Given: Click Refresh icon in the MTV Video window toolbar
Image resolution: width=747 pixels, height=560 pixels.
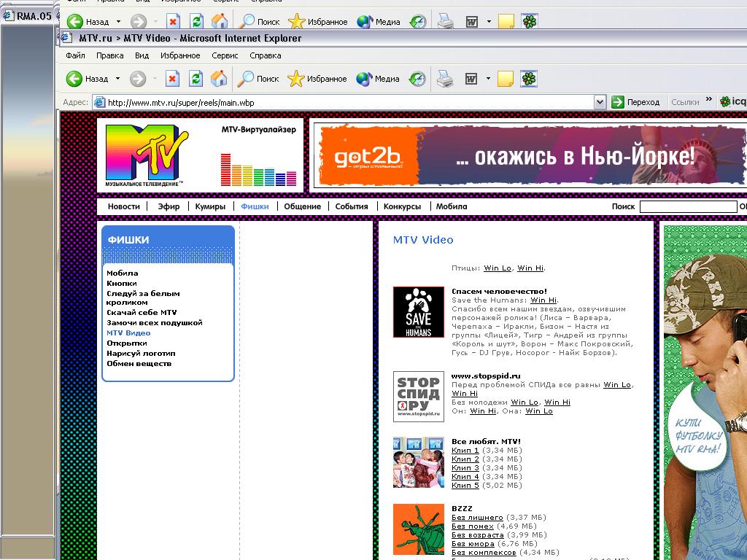Looking at the screenshot, I should point(196,79).
